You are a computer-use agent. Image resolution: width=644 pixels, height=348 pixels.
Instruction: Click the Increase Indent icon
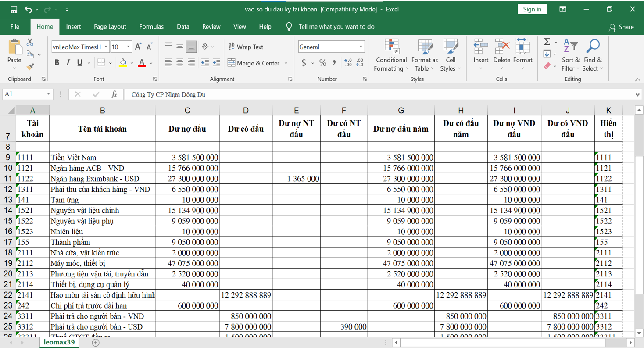[x=216, y=63]
